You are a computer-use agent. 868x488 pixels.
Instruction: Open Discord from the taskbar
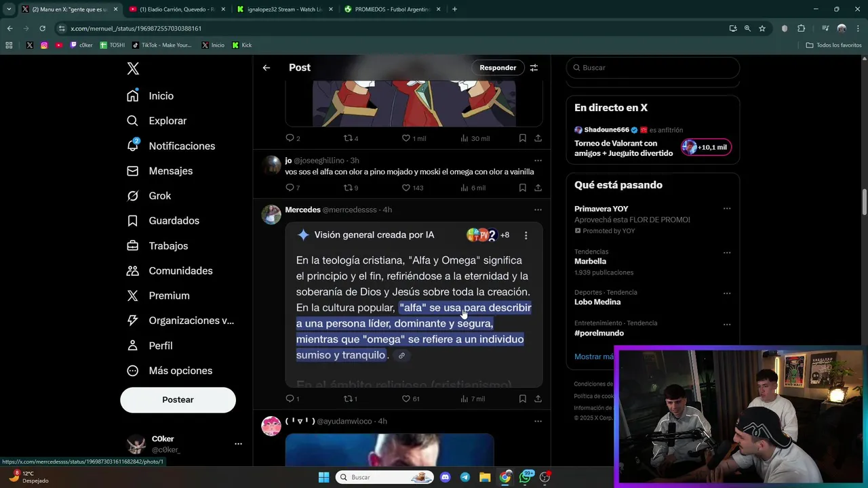[x=445, y=477]
